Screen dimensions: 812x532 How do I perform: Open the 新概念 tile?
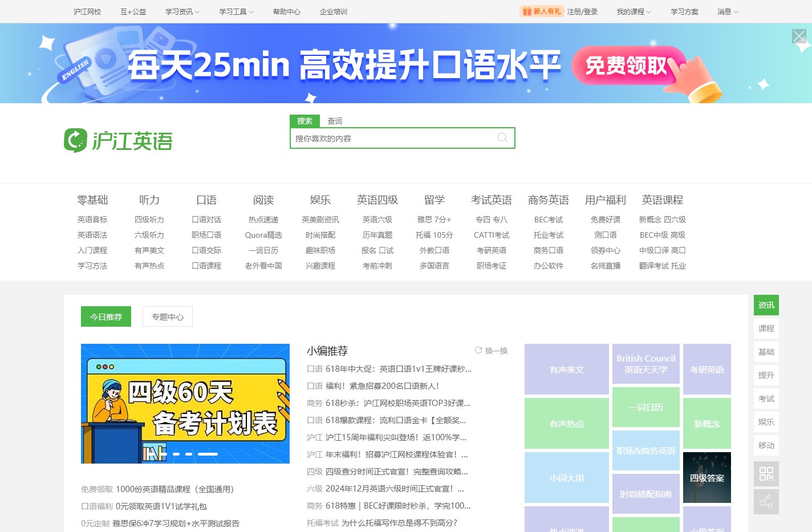(707, 424)
